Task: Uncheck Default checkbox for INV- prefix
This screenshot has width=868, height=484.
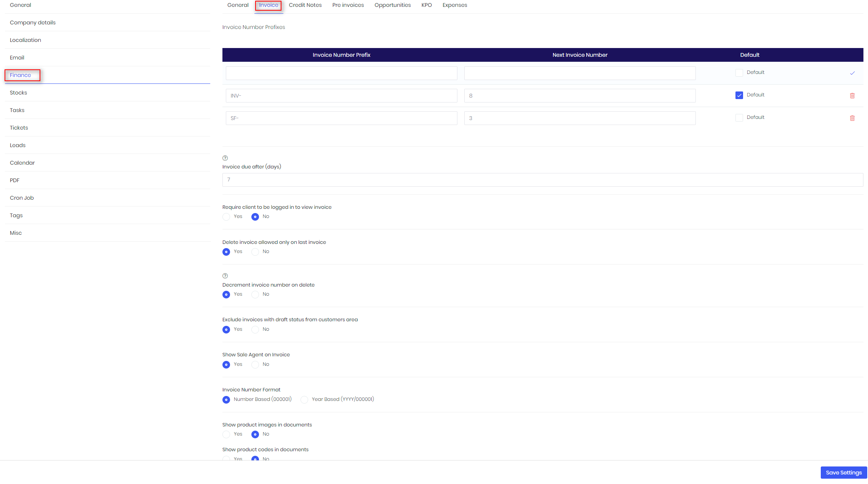Action: (739, 95)
